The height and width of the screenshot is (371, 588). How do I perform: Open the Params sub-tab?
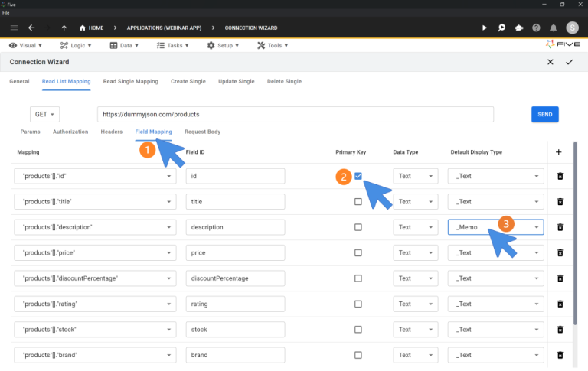[x=30, y=132]
